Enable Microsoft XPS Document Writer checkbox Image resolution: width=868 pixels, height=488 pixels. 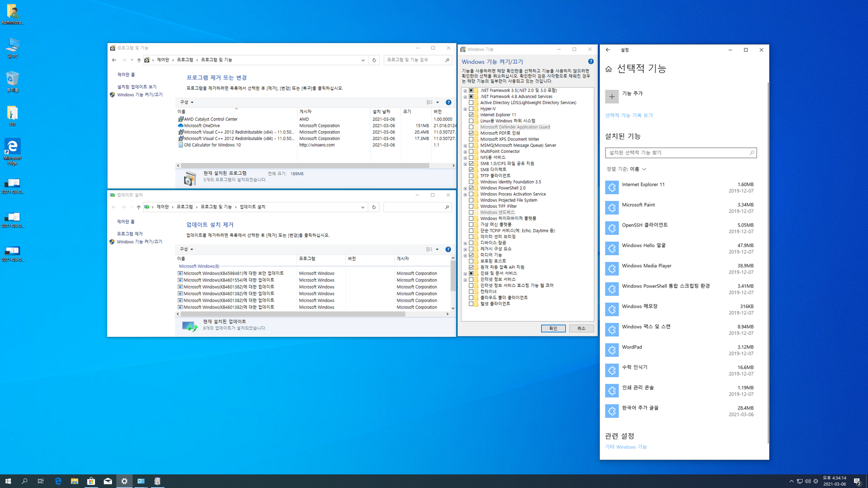point(471,139)
